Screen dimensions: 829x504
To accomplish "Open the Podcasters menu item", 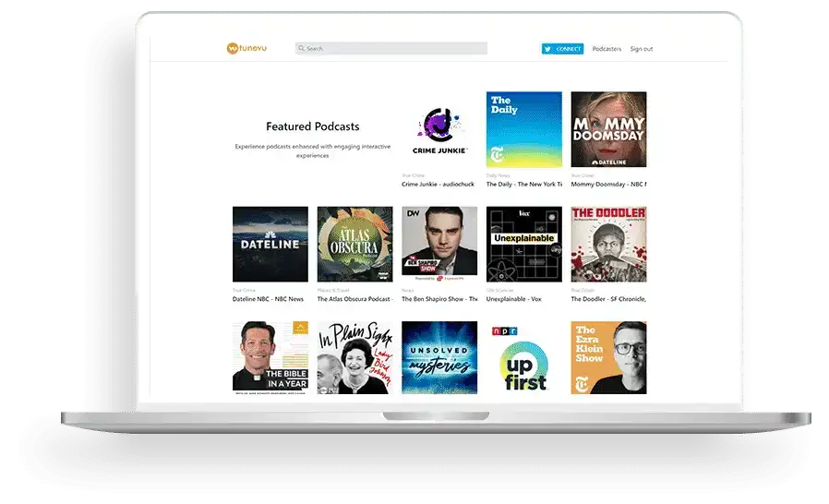I will point(607,49).
